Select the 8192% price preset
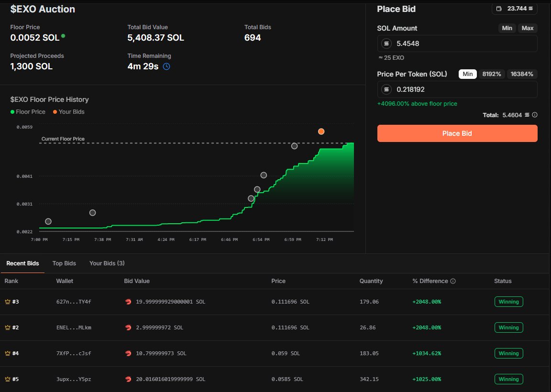The image size is (551, 392). coord(493,74)
